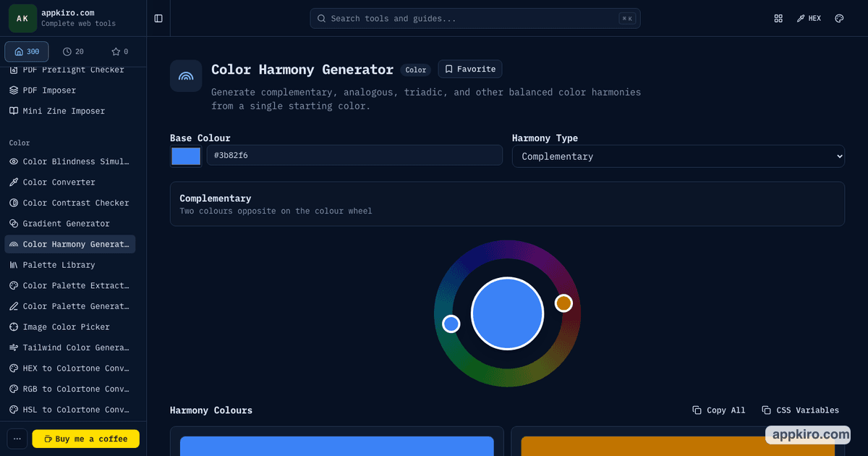
Task: Click the Gradient Generator icon
Action: click(x=14, y=224)
